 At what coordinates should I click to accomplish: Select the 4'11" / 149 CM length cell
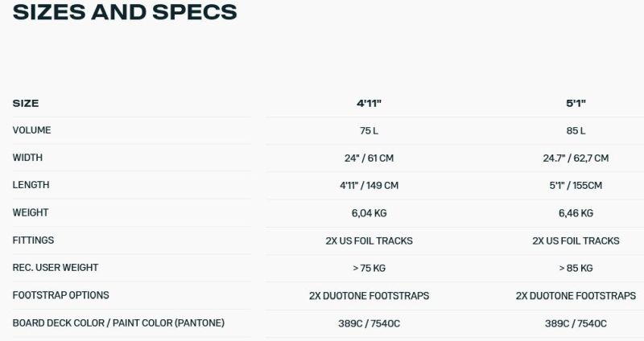369,186
